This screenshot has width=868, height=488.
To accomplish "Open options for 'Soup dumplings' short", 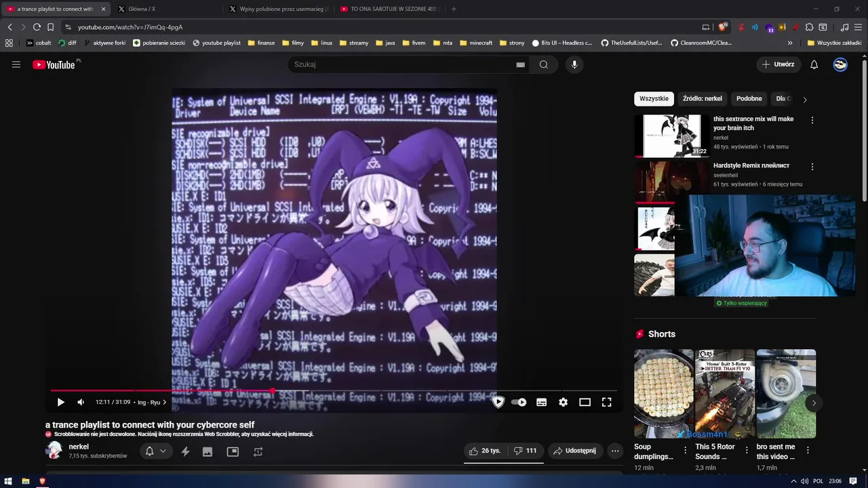I will click(x=685, y=449).
